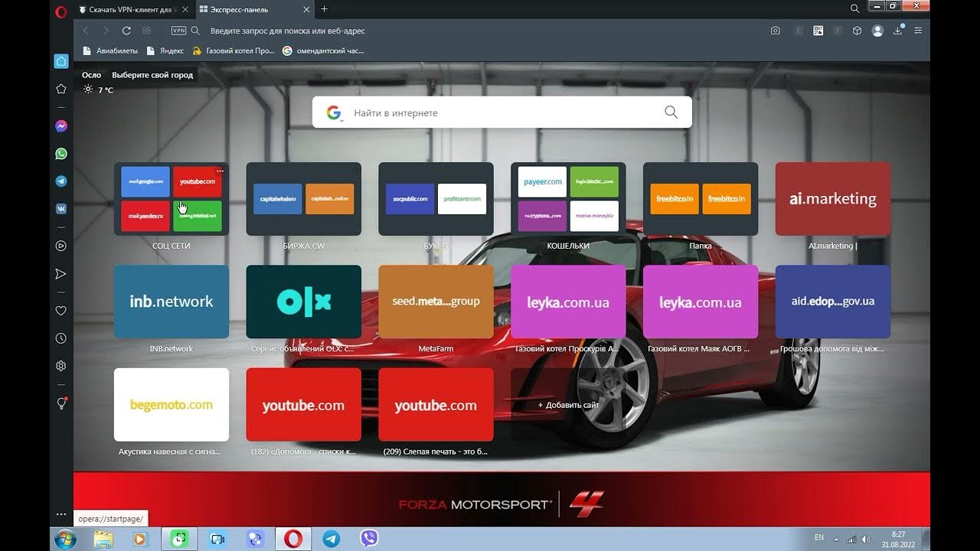Open the QR code extension icon
The image size is (980, 551).
[818, 31]
